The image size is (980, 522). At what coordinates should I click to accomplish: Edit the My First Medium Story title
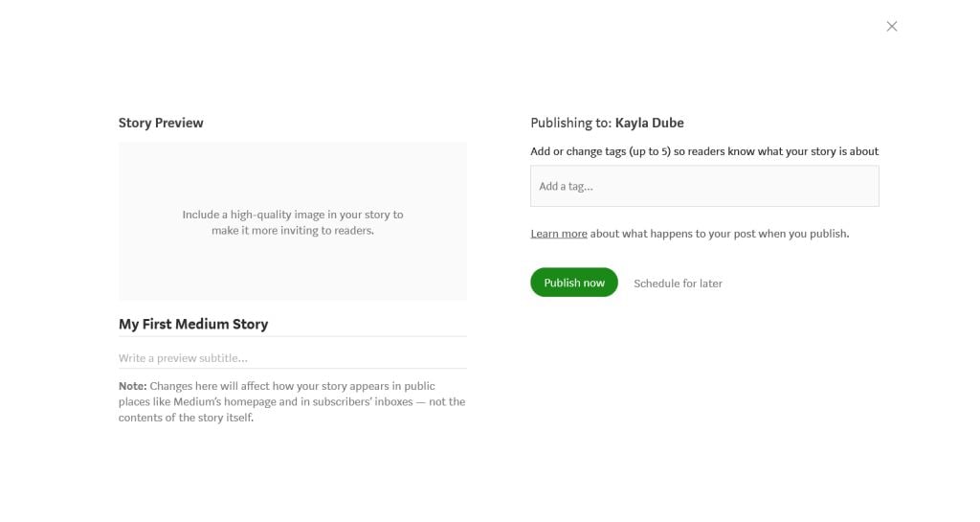[193, 324]
